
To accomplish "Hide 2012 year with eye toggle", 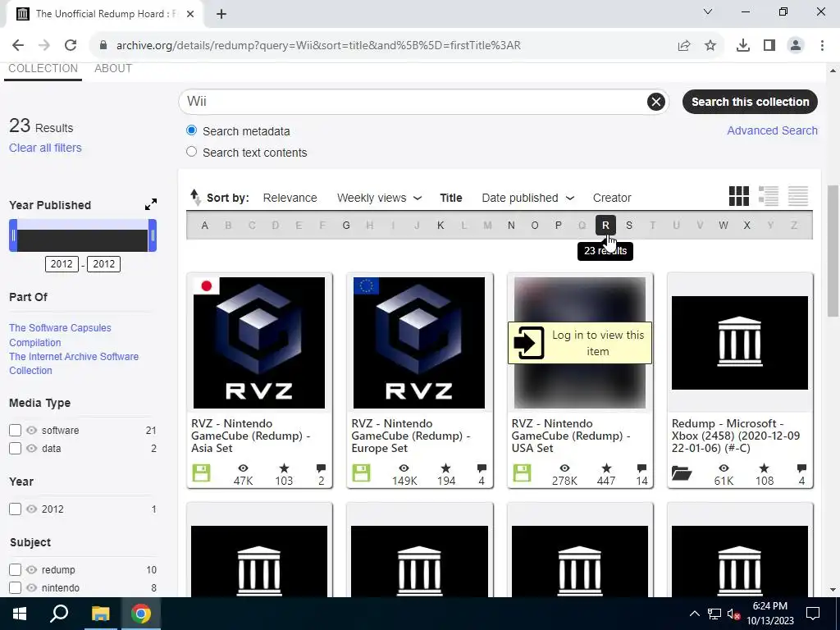I will click(x=32, y=509).
